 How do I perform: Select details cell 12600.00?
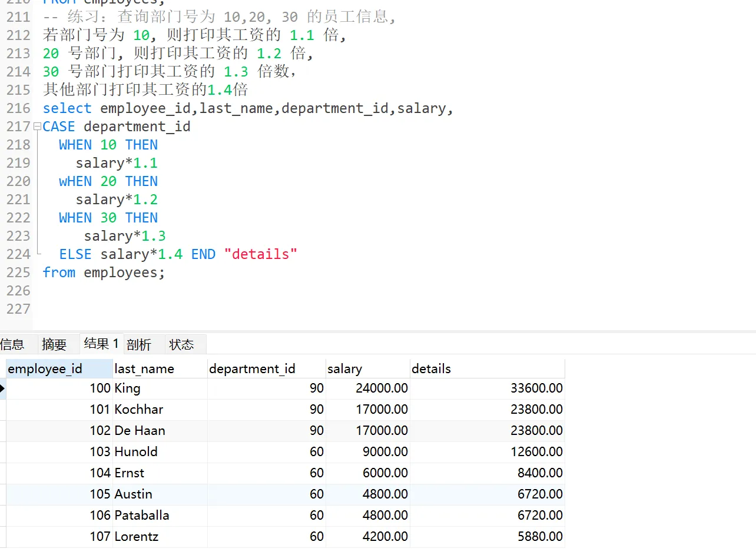(488, 452)
